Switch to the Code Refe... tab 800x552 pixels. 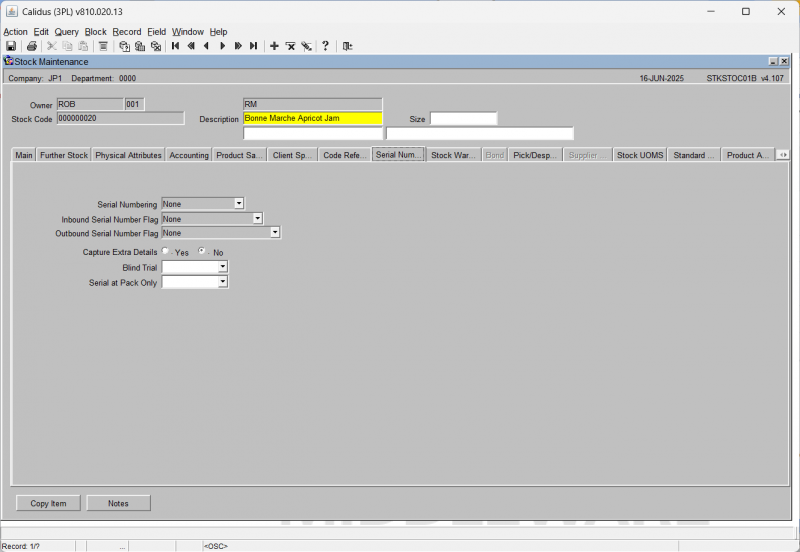[x=345, y=155]
